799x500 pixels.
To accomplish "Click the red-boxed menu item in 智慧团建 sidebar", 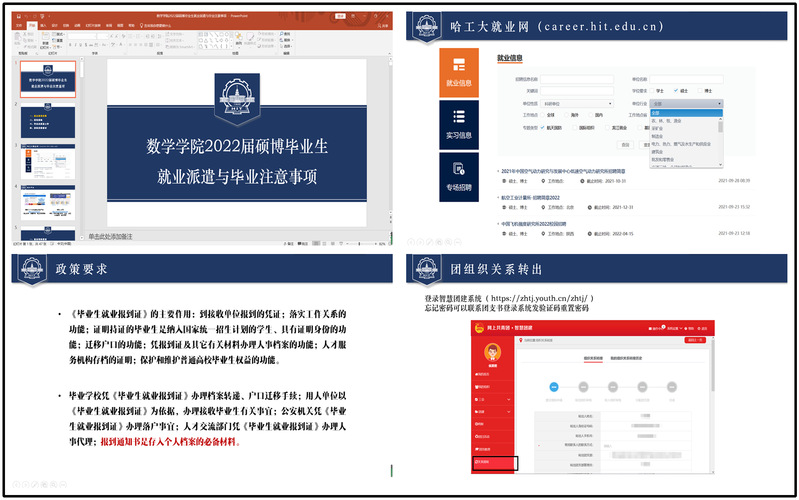I will point(493,462).
